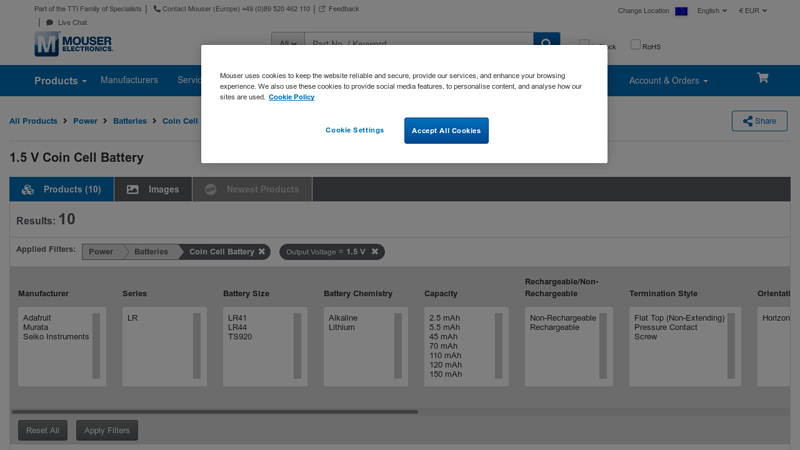Select LR41 battery size
The height and width of the screenshot is (450, 800).
click(237, 318)
